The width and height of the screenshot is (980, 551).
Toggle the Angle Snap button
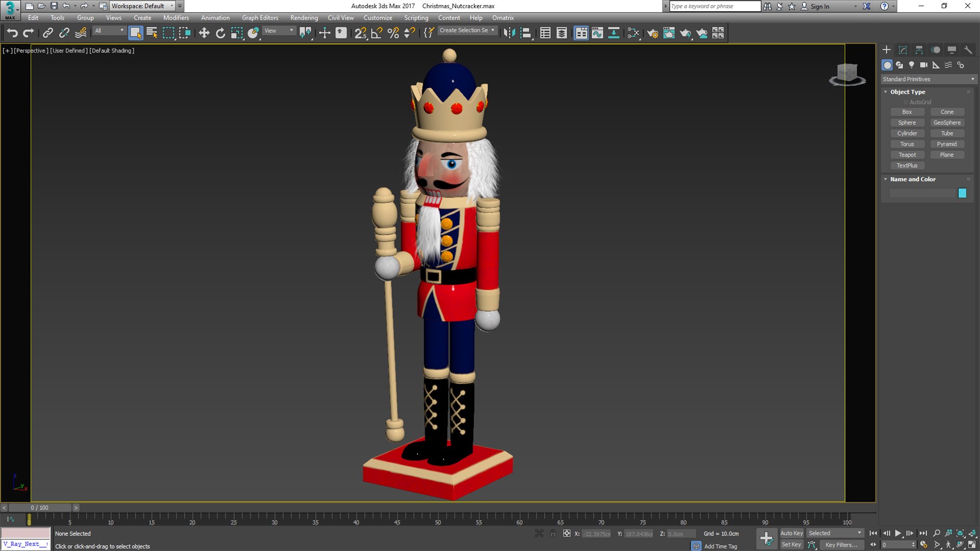click(377, 33)
